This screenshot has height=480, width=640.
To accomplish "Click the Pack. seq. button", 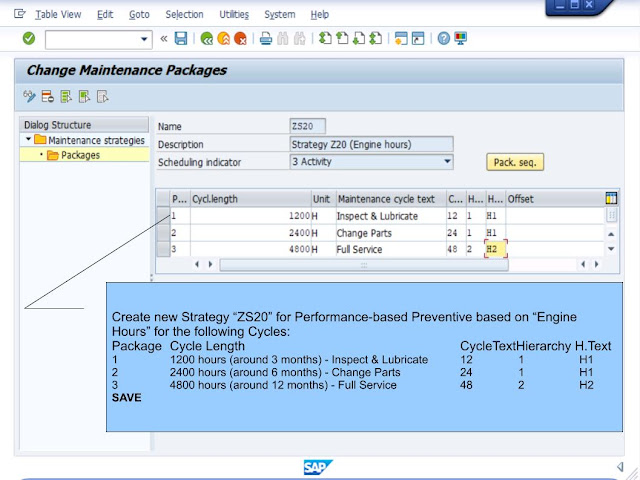I will click(x=515, y=162).
